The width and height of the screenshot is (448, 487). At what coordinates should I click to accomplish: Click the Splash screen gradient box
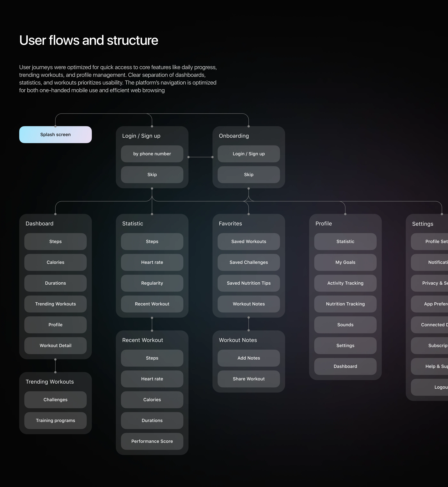click(55, 135)
